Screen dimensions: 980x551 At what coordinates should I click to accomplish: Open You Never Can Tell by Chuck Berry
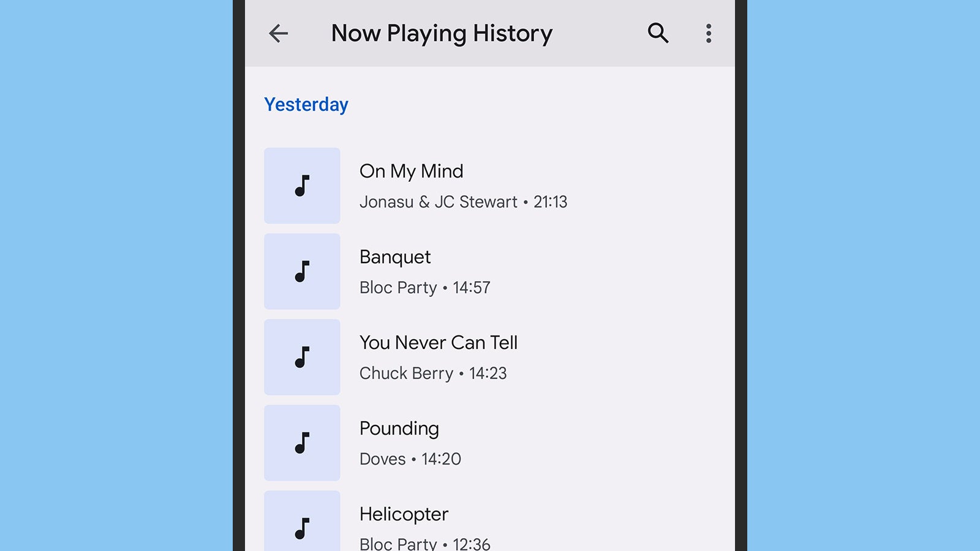coord(439,343)
